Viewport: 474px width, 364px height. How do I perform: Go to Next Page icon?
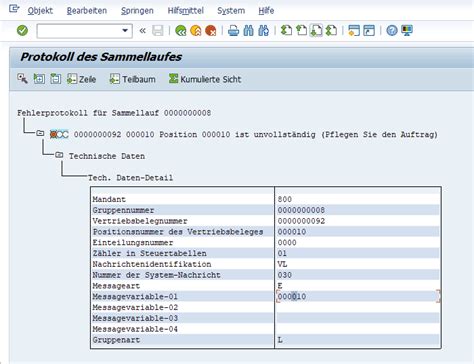point(316,31)
